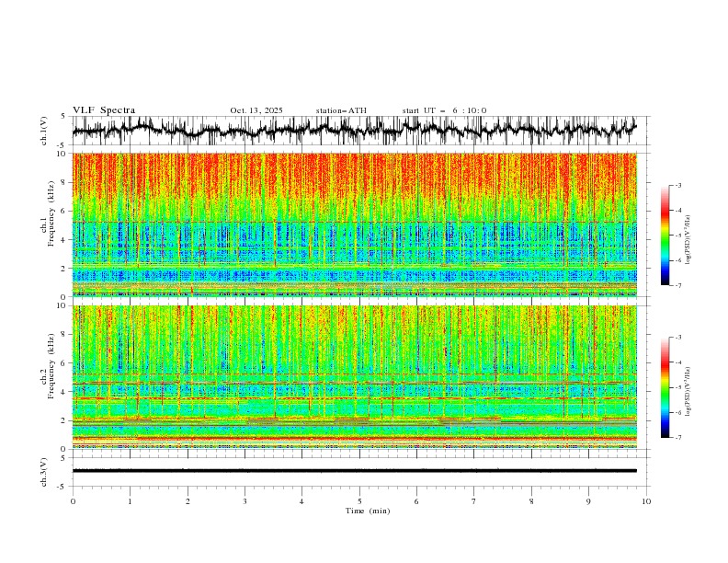The width and height of the screenshot is (728, 563).
Task: Click time axis tick label "10"
Action: coord(646,501)
